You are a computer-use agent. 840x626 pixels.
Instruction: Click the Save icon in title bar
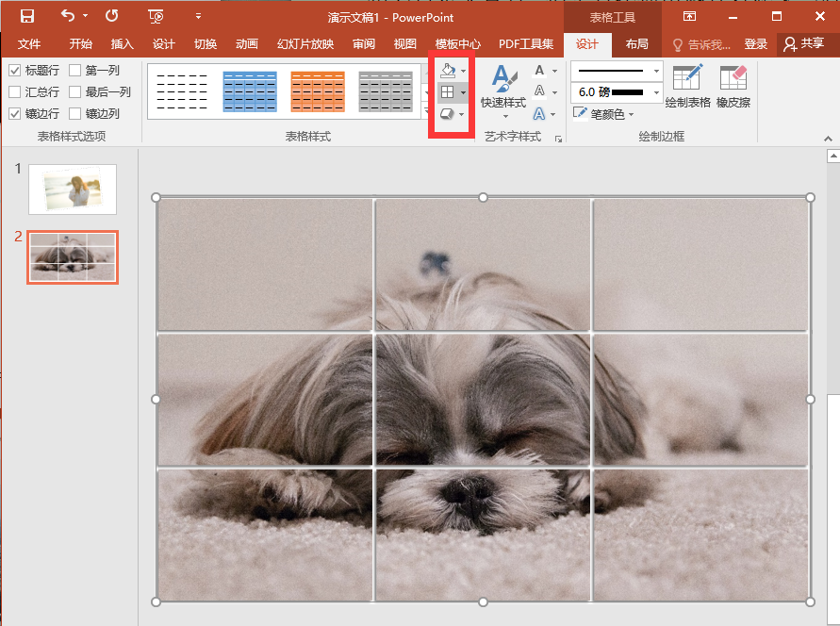[26, 16]
